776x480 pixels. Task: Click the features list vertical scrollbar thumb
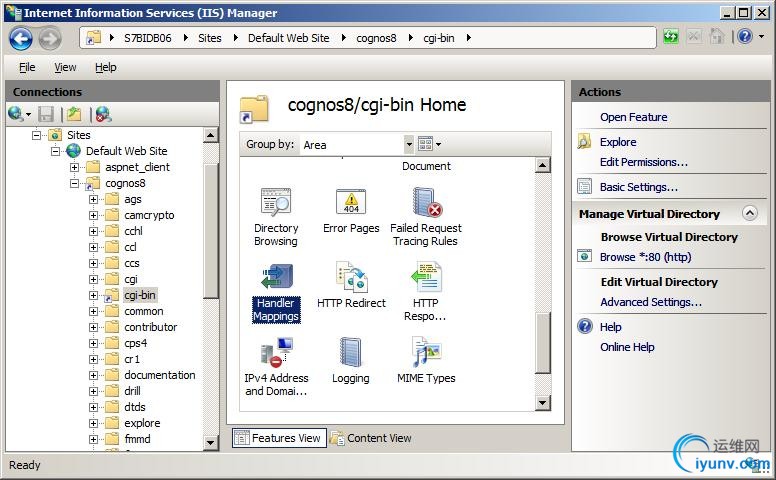543,342
